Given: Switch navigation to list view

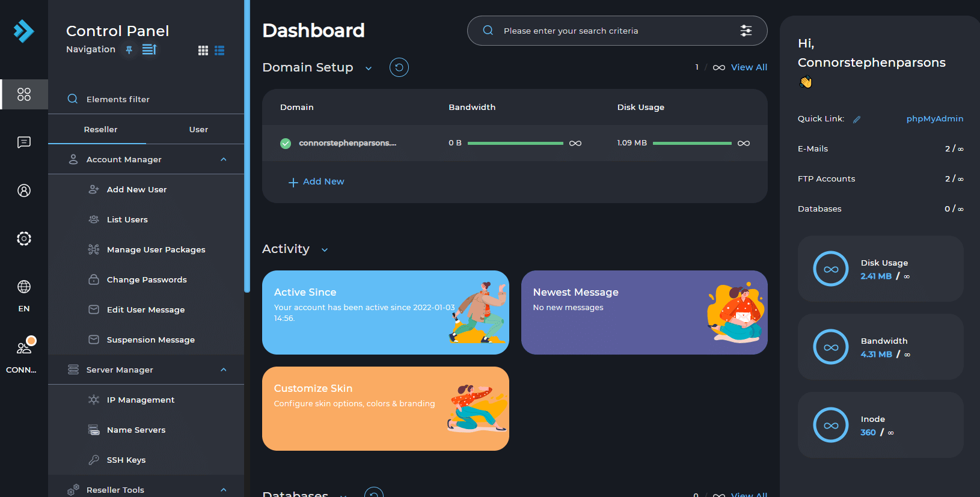Looking at the screenshot, I should pyautogui.click(x=219, y=50).
